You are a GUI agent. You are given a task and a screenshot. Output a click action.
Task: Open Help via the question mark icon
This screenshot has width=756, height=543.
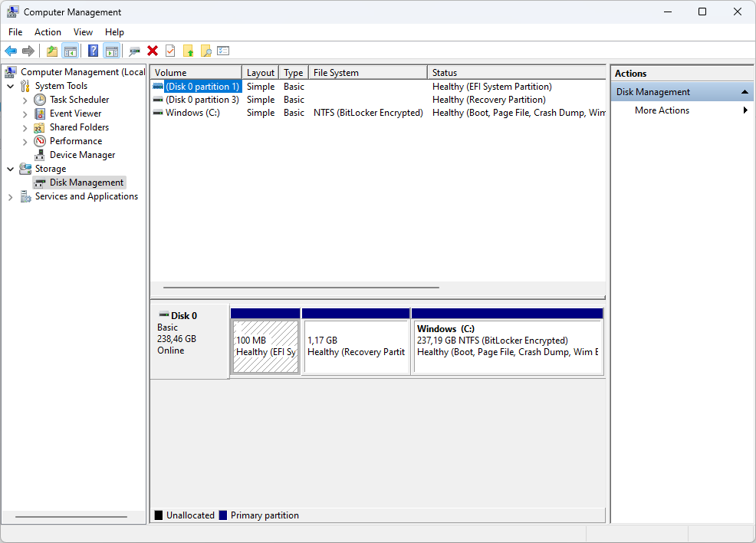(x=94, y=51)
